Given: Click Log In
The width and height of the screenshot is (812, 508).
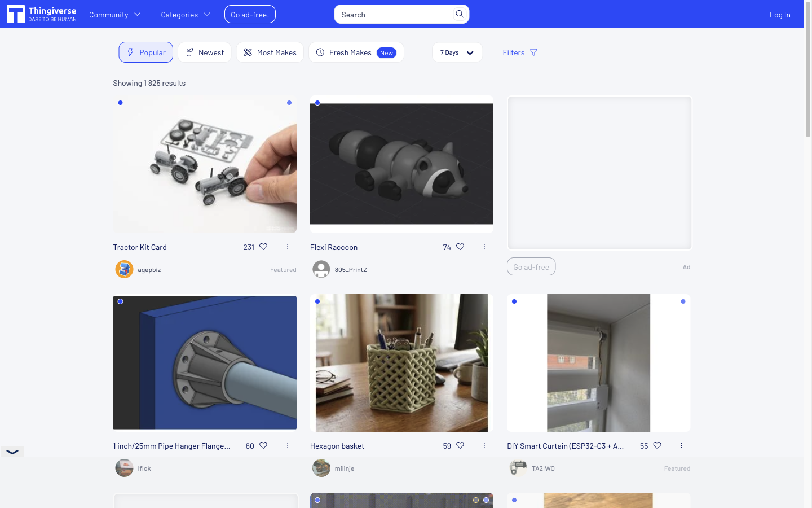Looking at the screenshot, I should [780, 15].
